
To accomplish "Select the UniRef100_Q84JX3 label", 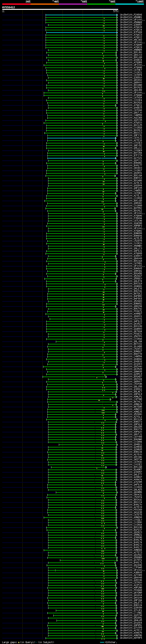I will pyautogui.click(x=131, y=55).
